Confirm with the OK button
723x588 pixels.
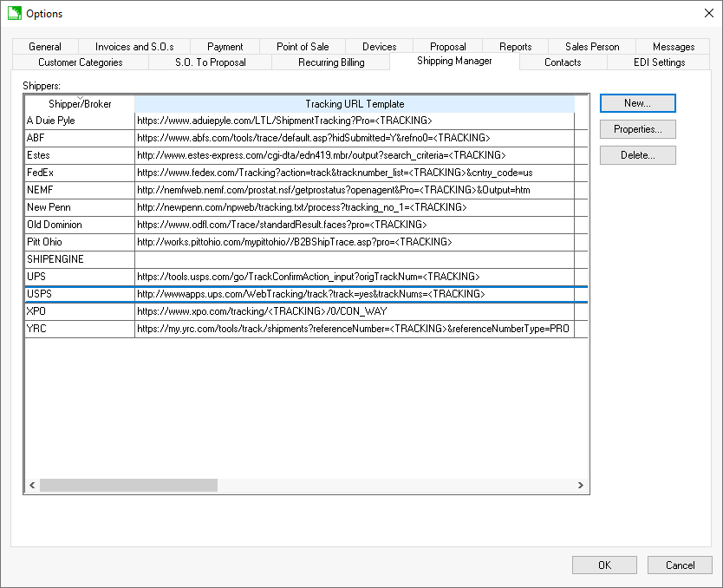[604, 565]
